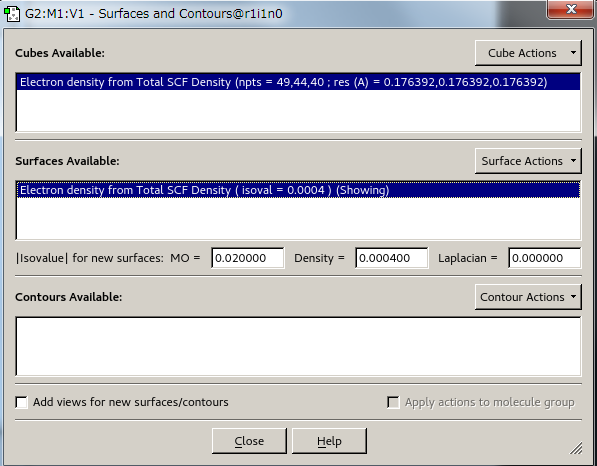Click the Contour Actions dropdown arrow
Screen dimensions: 597x466
point(573,297)
